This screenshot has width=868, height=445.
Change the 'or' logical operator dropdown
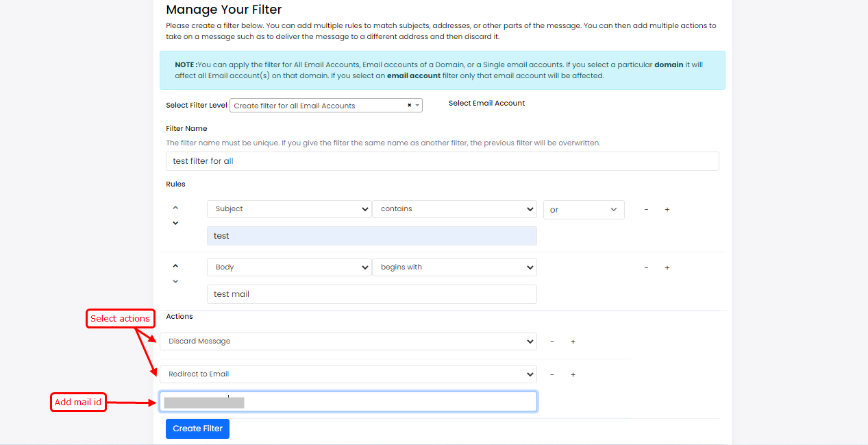584,210
